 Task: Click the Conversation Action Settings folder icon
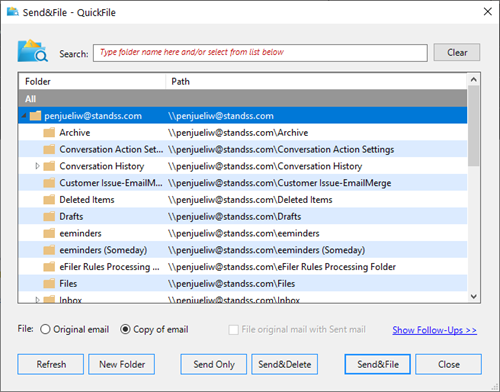click(49, 149)
